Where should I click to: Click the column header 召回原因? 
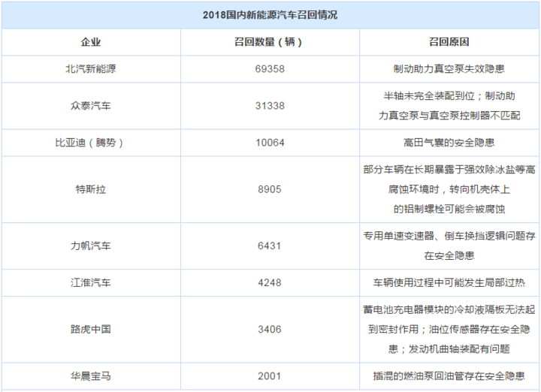pyautogui.click(x=449, y=42)
